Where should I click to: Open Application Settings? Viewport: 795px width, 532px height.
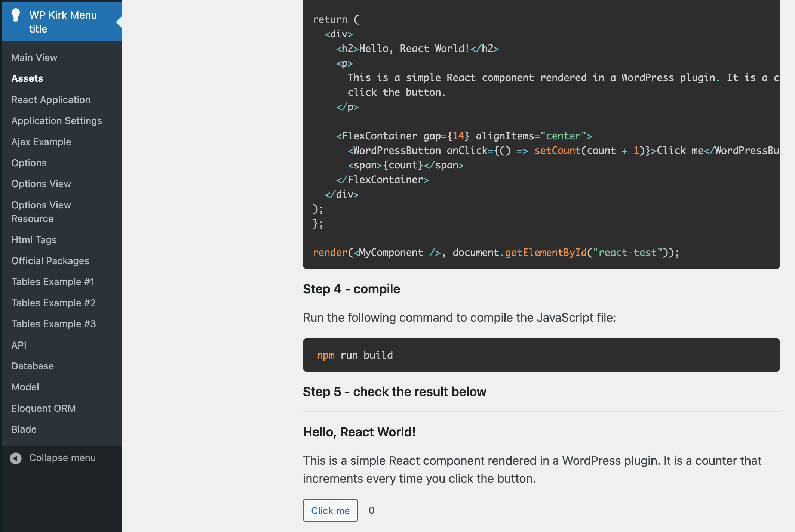57,121
